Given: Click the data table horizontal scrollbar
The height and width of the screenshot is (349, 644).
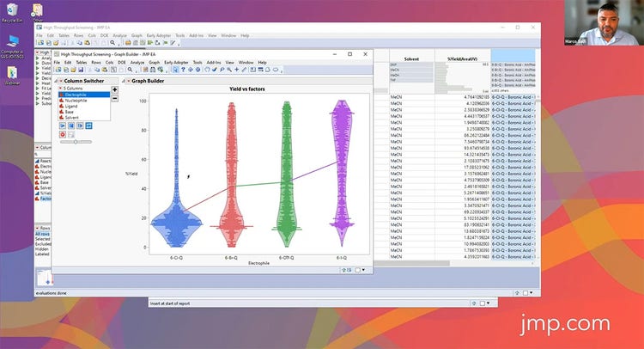Looking at the screenshot, I should coord(411,263).
